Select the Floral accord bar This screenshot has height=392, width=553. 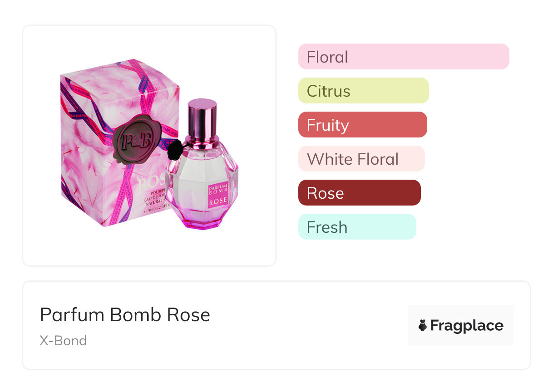pos(404,57)
